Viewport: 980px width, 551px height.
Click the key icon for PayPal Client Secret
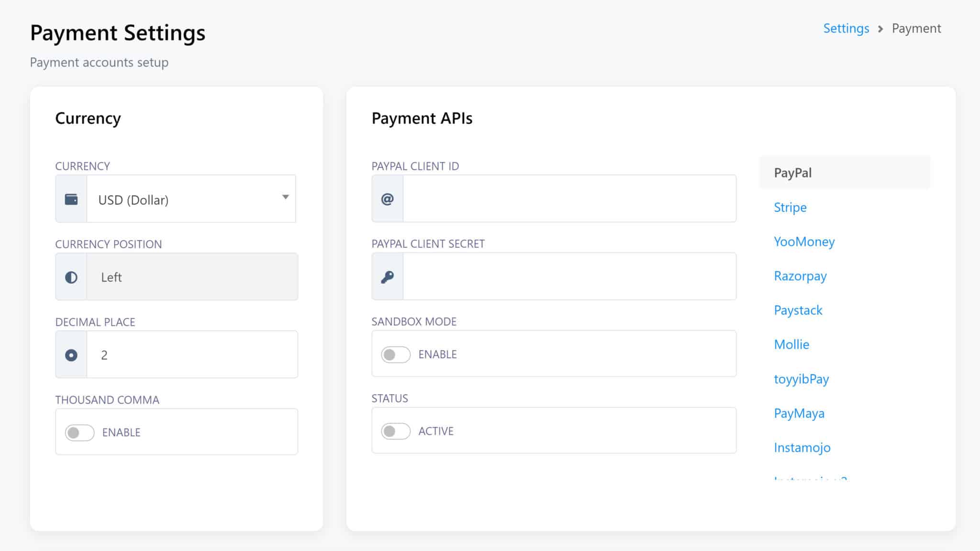[388, 277]
